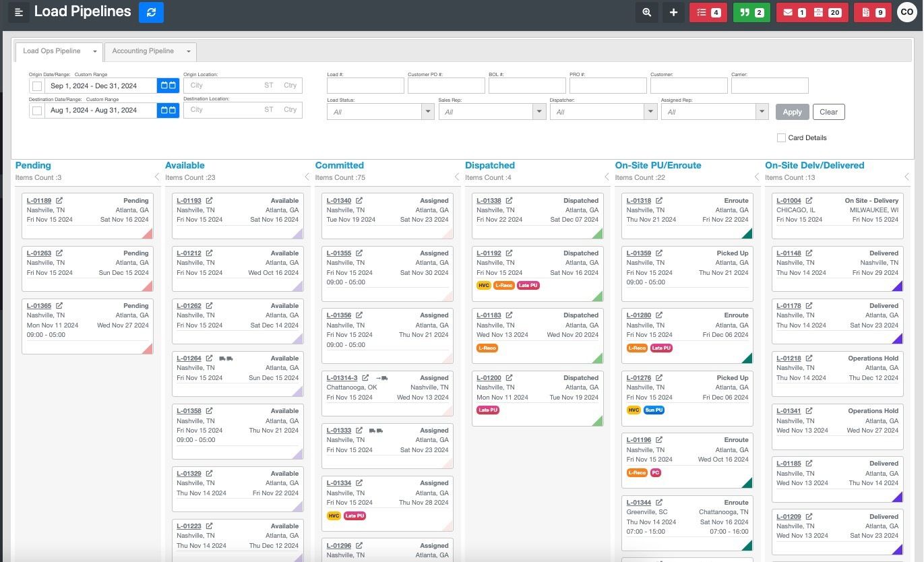Open the sidebar hamburger menu
The height and width of the screenshot is (562, 924).
[18, 11]
